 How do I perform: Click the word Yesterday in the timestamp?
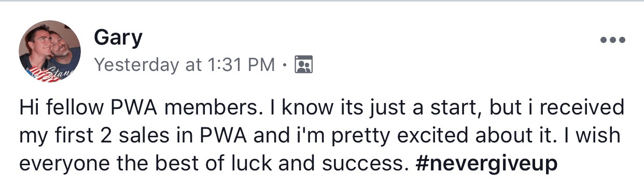(x=135, y=65)
